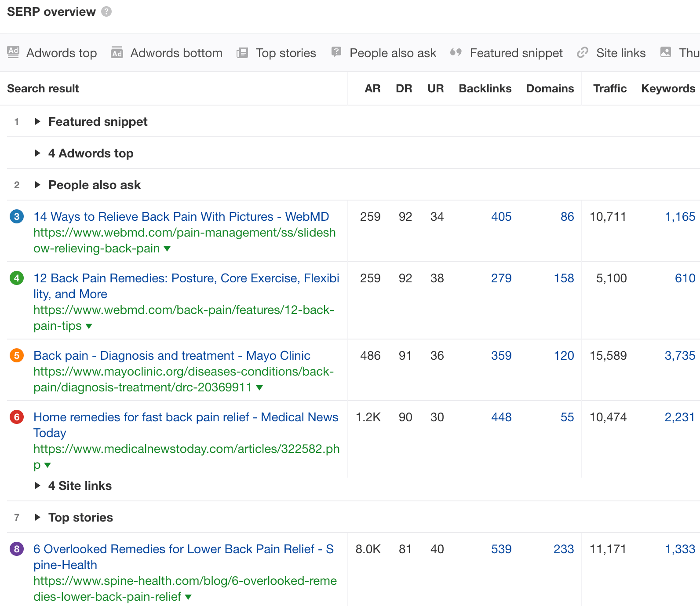
Task: Open '12 Back Pain Remedies' result title
Action: [x=186, y=286]
